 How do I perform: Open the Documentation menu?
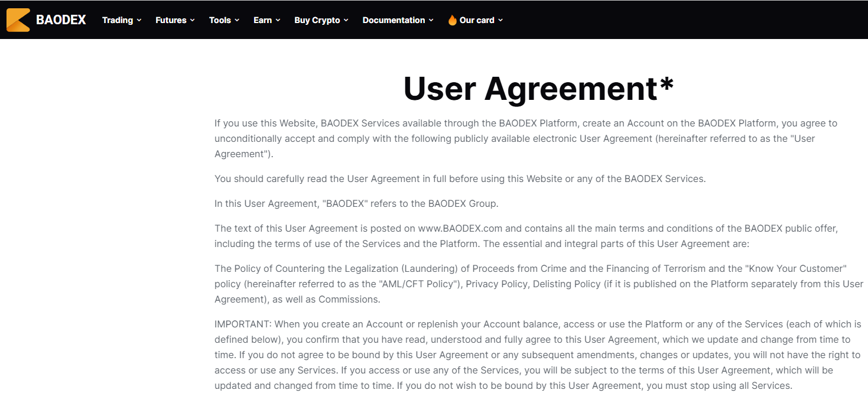coord(394,20)
